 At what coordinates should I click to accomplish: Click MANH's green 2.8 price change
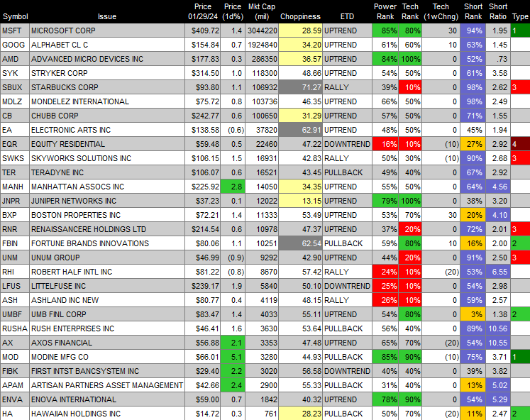coord(233,187)
